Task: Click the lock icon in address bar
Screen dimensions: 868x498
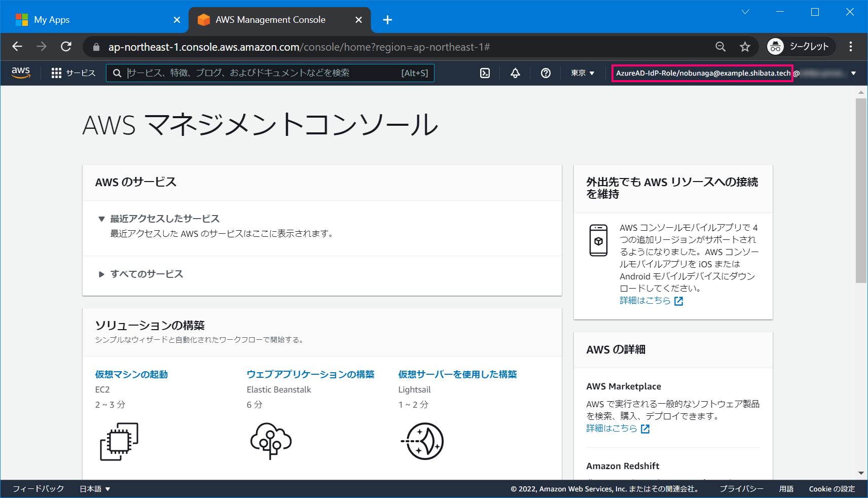Action: [96, 47]
